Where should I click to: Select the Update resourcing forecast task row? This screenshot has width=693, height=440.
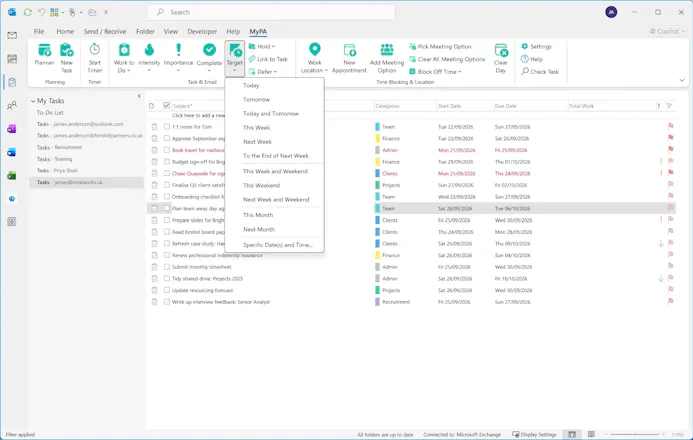411,290
